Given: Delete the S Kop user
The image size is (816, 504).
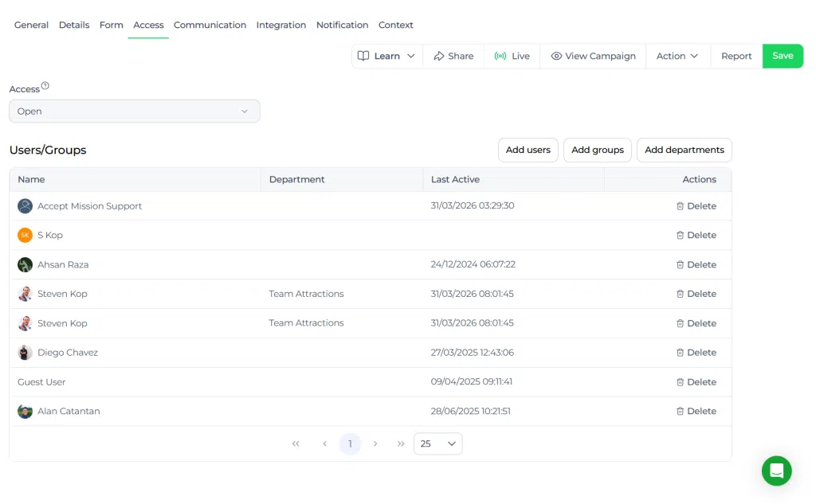Looking at the screenshot, I should tap(696, 235).
